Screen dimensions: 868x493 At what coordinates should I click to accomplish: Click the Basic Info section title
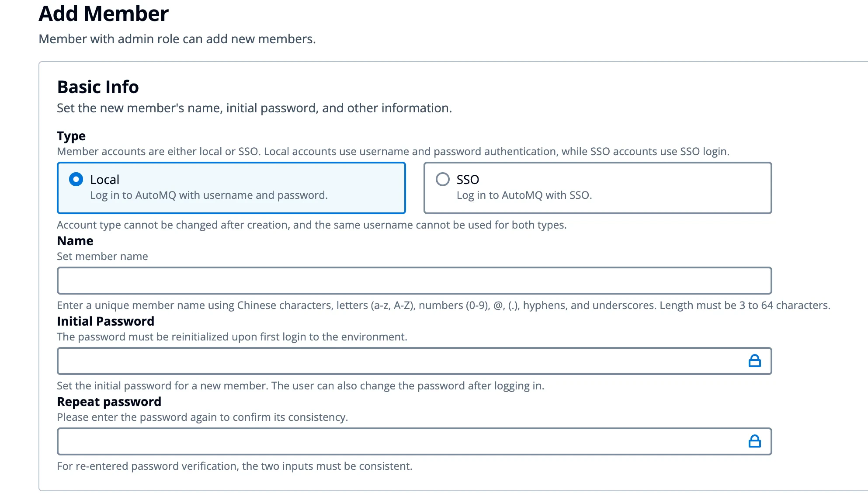[97, 87]
